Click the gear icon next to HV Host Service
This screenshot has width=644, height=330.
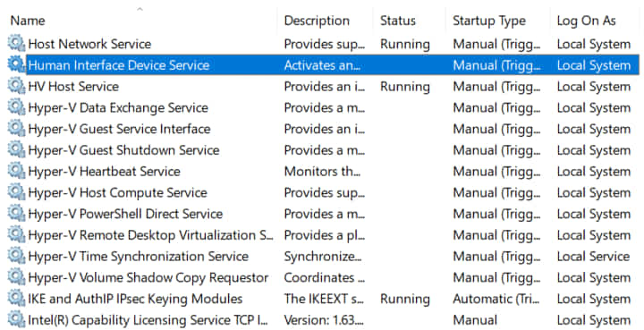pos(16,86)
